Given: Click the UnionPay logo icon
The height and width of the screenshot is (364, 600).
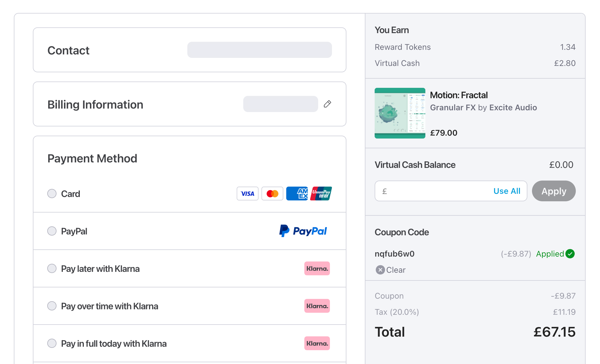Looking at the screenshot, I should click(x=321, y=194).
